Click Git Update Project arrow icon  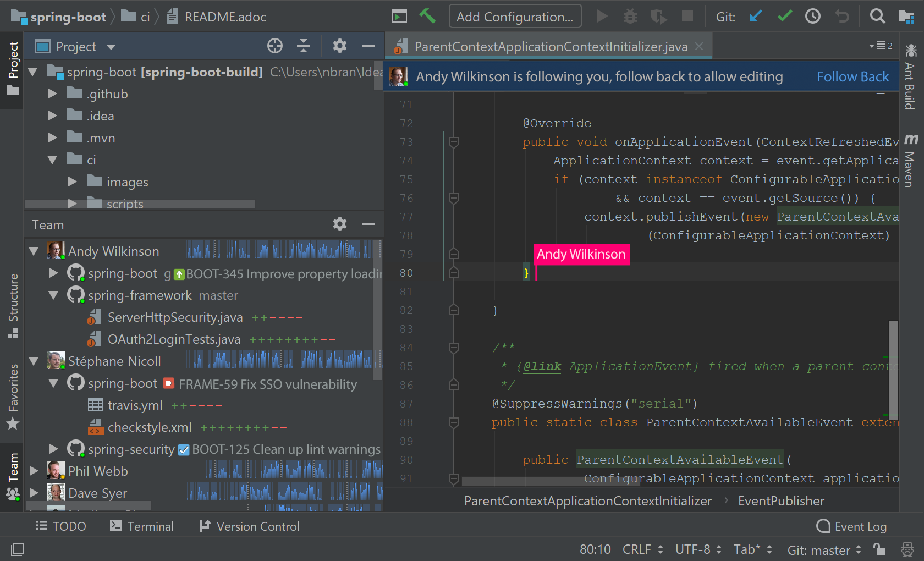pos(756,16)
